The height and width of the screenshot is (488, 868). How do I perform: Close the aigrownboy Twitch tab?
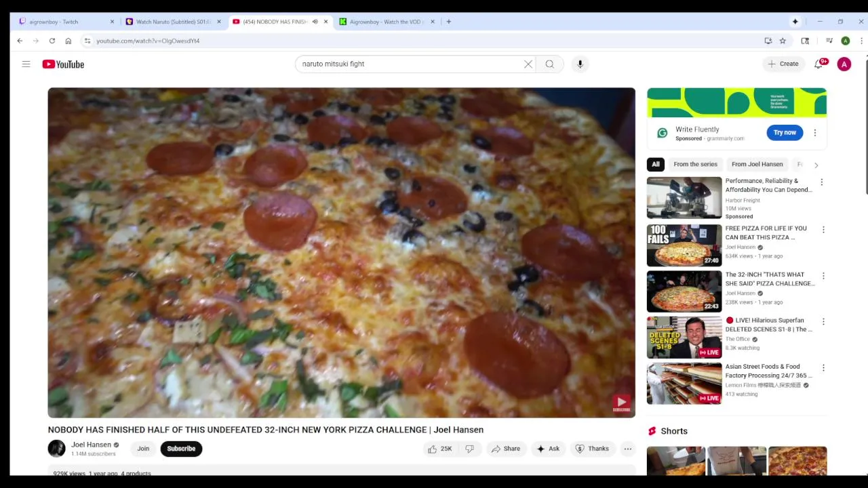coord(112,22)
